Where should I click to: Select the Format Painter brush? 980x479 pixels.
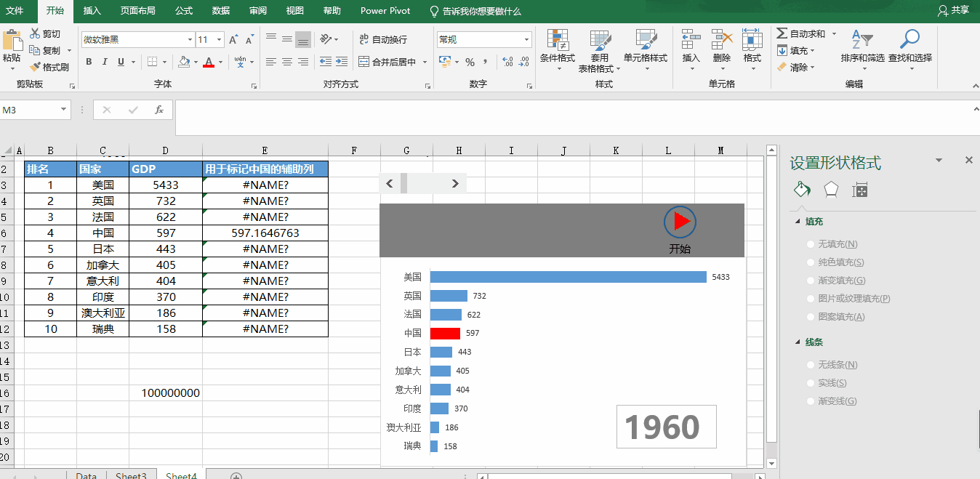pos(35,67)
